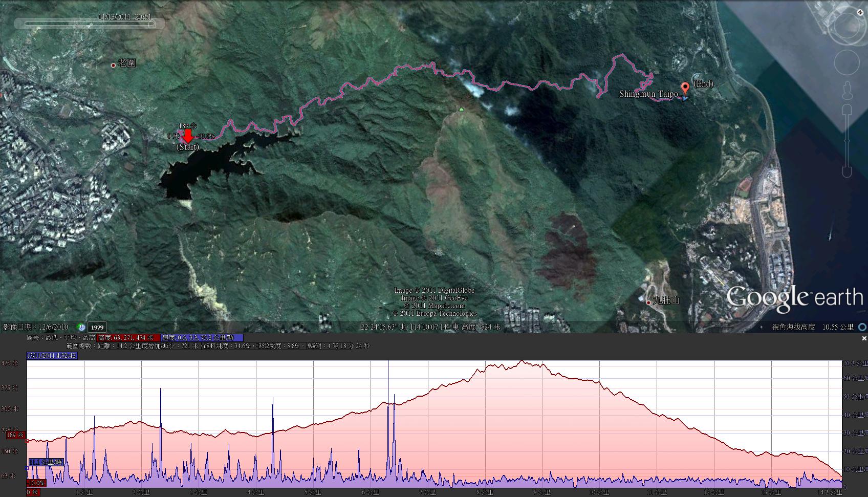Click the blue speed cursor label on chart
The width and height of the screenshot is (868, 497).
point(46,462)
